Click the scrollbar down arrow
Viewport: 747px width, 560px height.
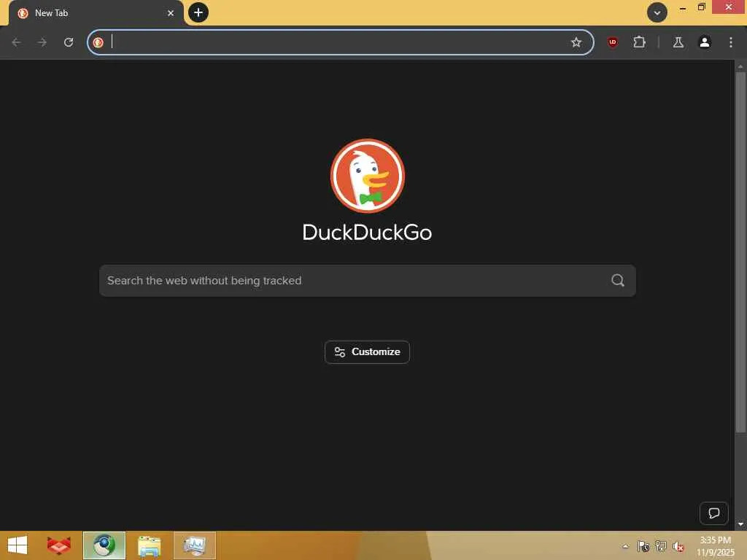(740, 524)
